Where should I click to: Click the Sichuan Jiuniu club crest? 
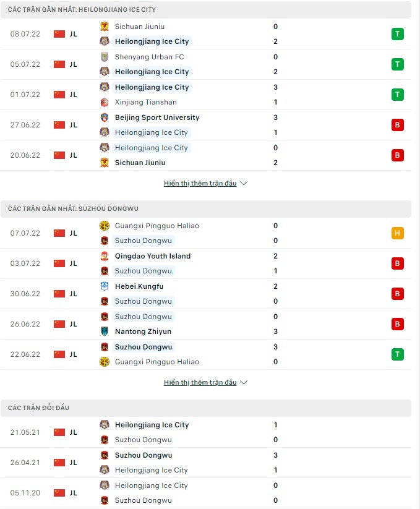pyautogui.click(x=105, y=27)
